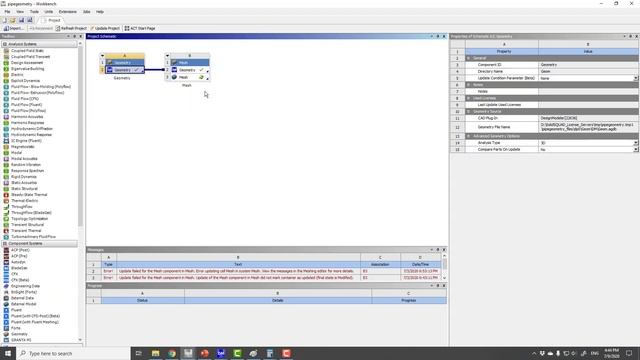Image resolution: width=640 pixels, height=360 pixels.
Task: Click the Windows Start button
Action: (x=8, y=353)
